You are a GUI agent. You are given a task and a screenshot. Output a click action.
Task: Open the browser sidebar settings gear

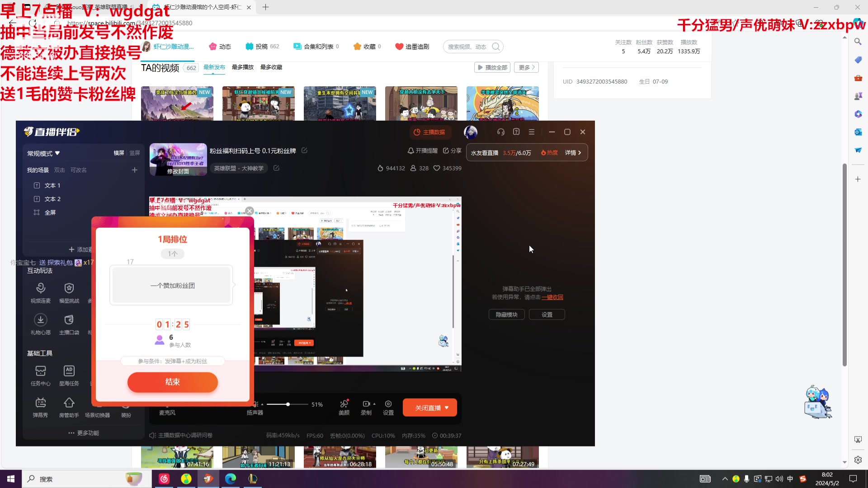pos(858,460)
